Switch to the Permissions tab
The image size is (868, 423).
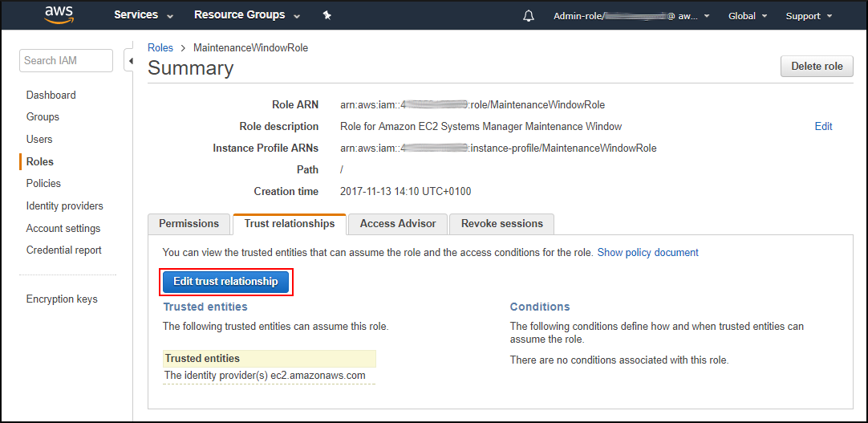(x=189, y=224)
